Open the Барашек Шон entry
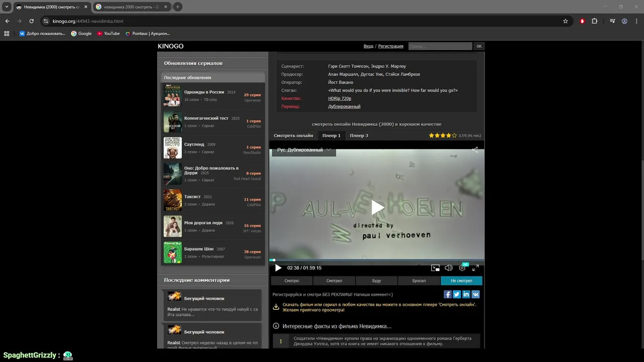 point(213,252)
